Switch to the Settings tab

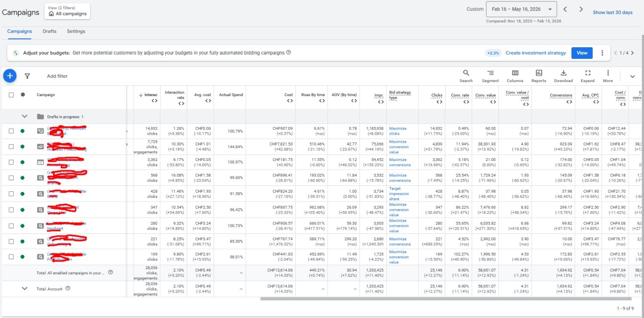coord(76,31)
